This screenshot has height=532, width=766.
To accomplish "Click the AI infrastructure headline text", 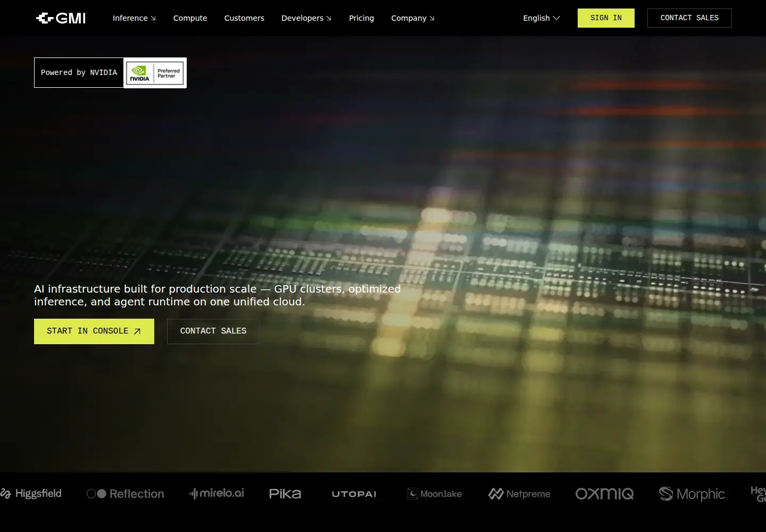I will (218, 295).
